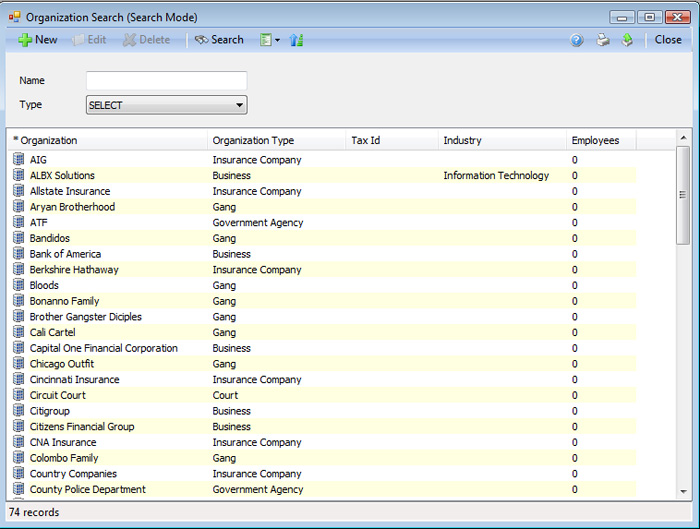Click the building icon for Citizens Financial Group
The width and height of the screenshot is (700, 529).
pyautogui.click(x=18, y=426)
